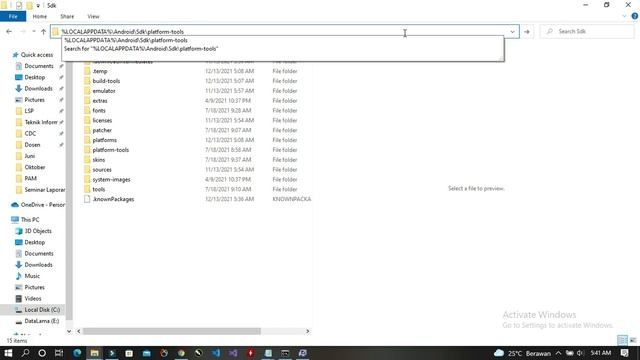Switch to large icons view layout
The width and height of the screenshot is (640, 360).
click(x=633, y=340)
